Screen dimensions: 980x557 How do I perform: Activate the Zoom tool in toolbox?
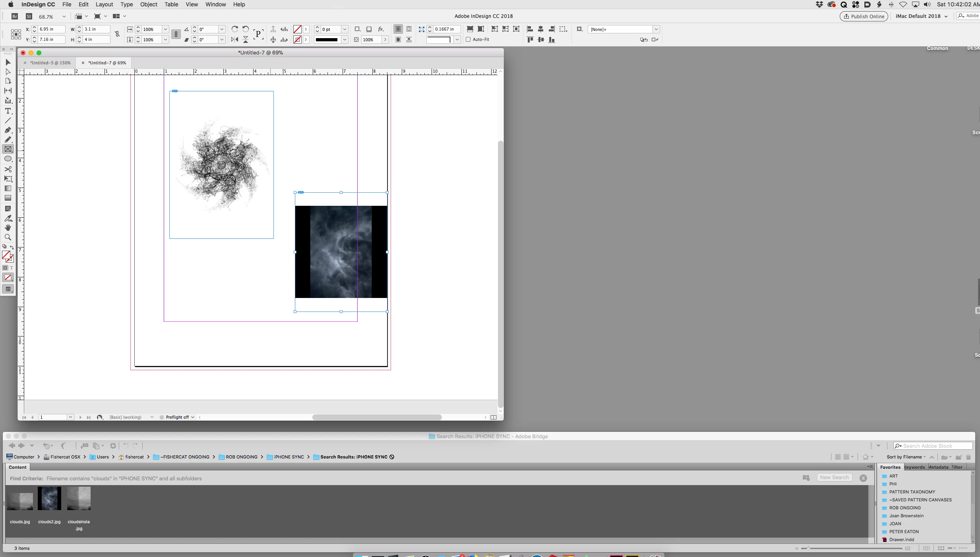(8, 237)
